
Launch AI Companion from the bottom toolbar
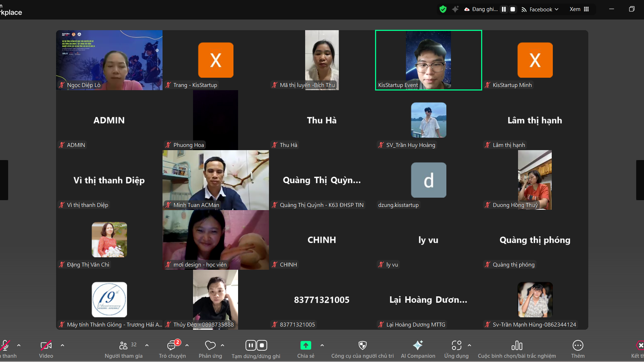418,345
